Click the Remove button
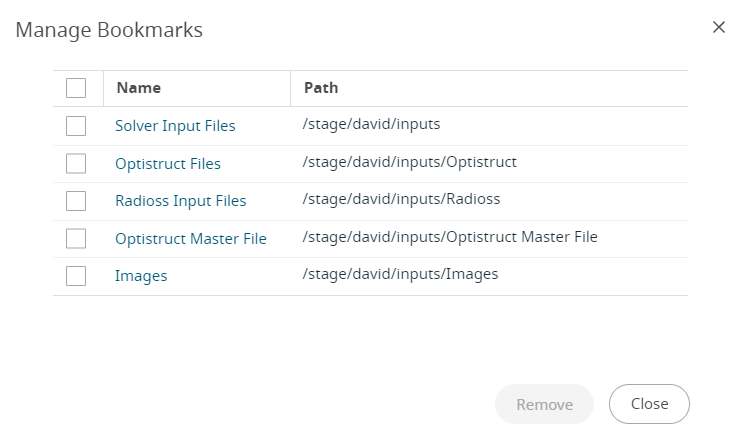Screen dimensions: 738x443 tap(545, 404)
